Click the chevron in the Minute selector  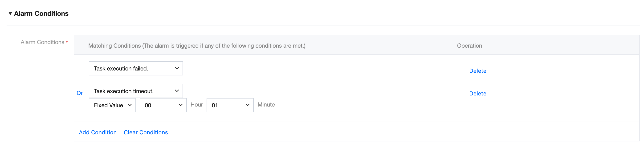coord(248,105)
